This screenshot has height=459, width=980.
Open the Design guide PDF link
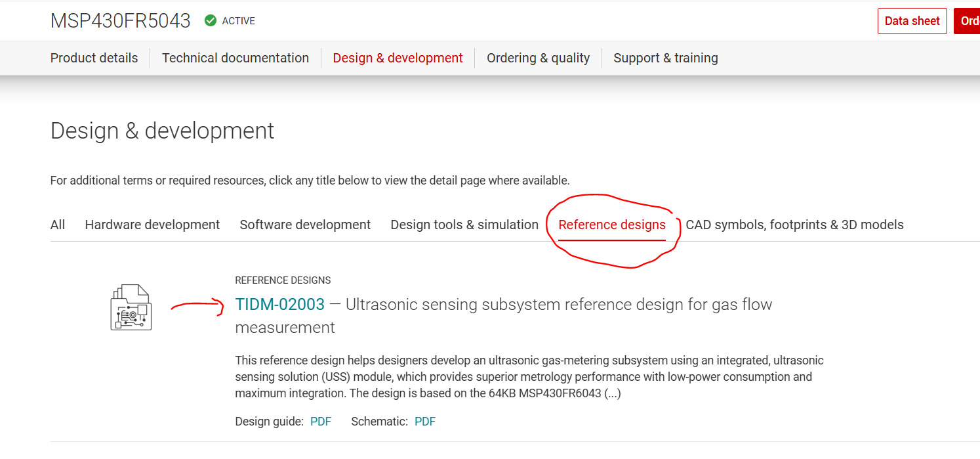click(x=321, y=422)
